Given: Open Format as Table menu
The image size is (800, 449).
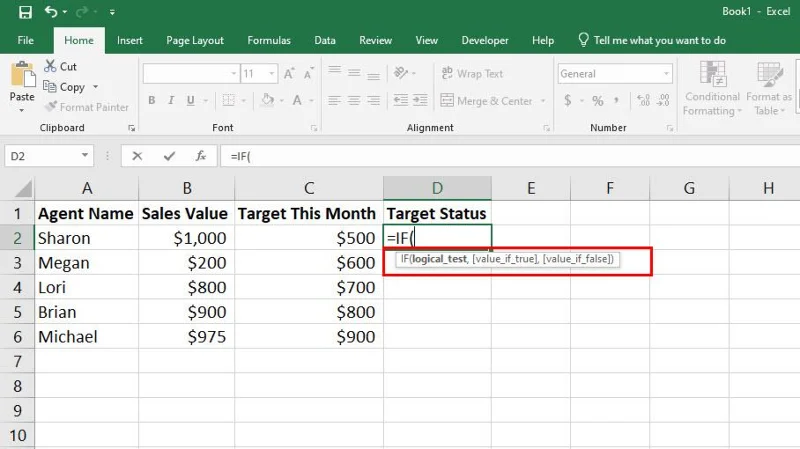Looking at the screenshot, I should click(769, 89).
